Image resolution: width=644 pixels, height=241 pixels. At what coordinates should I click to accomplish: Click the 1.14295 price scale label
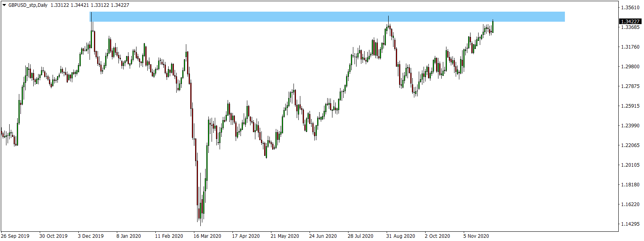(630, 224)
